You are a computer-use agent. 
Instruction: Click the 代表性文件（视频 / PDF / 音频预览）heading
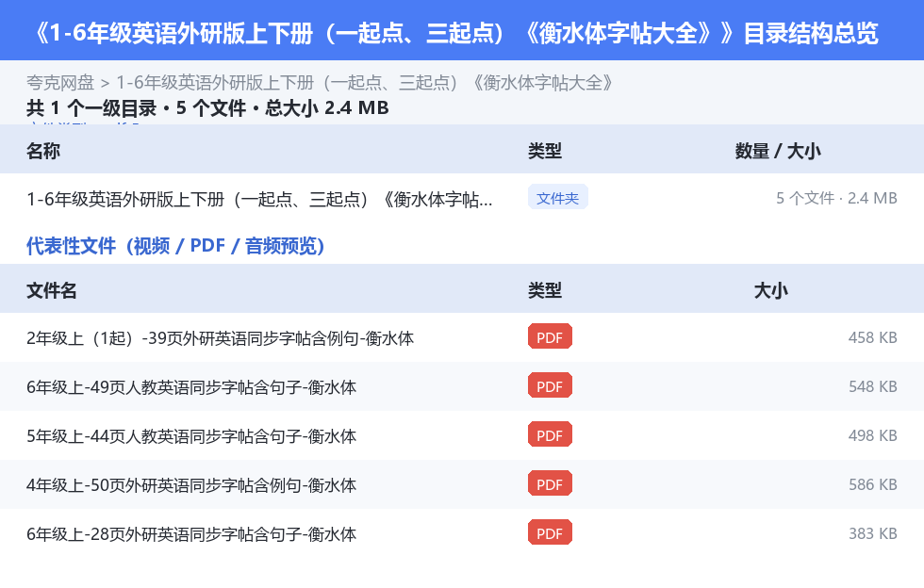[175, 246]
